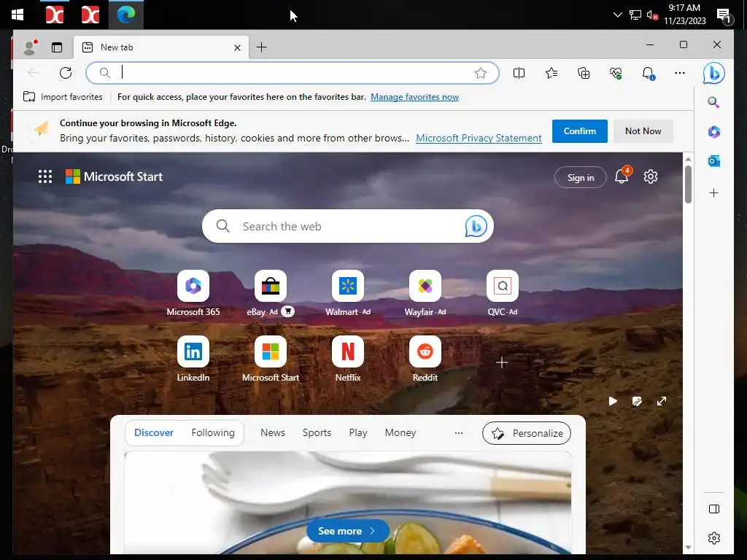Click Bing chat icon in search box

pyautogui.click(x=476, y=226)
